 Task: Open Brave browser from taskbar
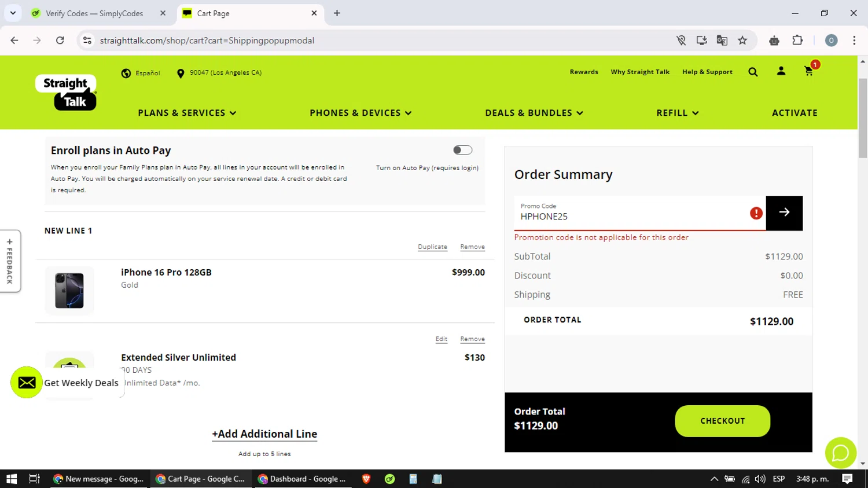click(366, 479)
